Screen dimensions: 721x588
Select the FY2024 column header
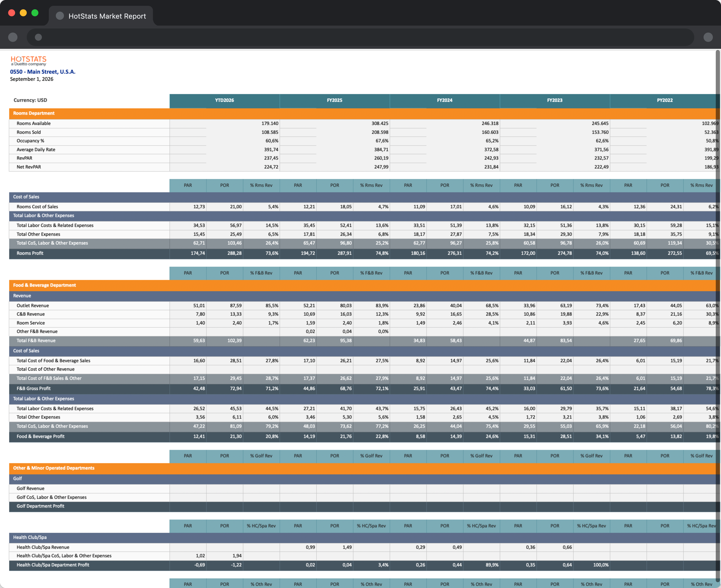[x=445, y=101]
